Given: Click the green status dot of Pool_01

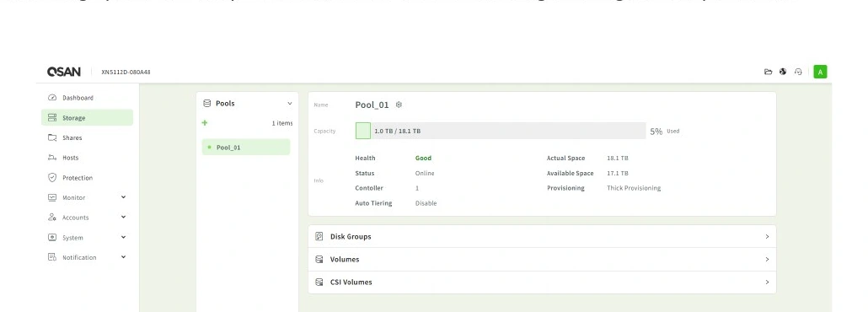Looking at the screenshot, I should click(x=209, y=148).
